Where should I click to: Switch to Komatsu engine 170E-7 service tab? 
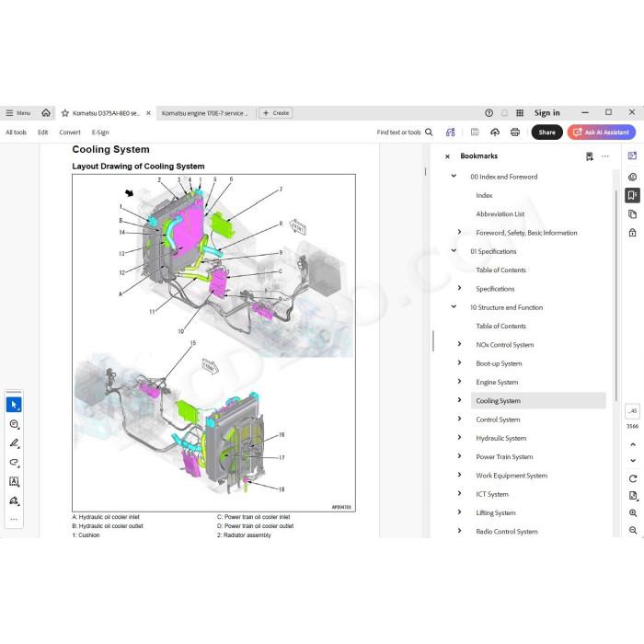click(204, 113)
